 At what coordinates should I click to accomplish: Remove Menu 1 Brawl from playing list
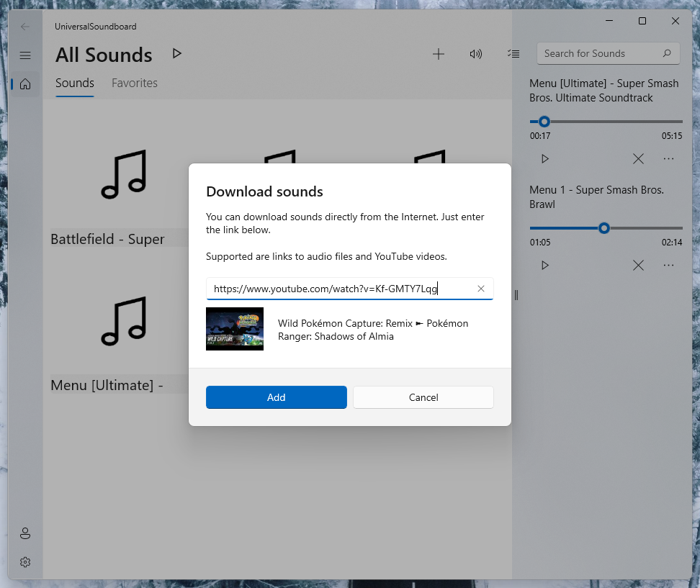[x=638, y=266]
